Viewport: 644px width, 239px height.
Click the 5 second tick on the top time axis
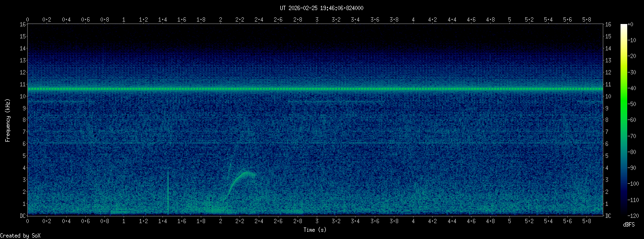509,20
